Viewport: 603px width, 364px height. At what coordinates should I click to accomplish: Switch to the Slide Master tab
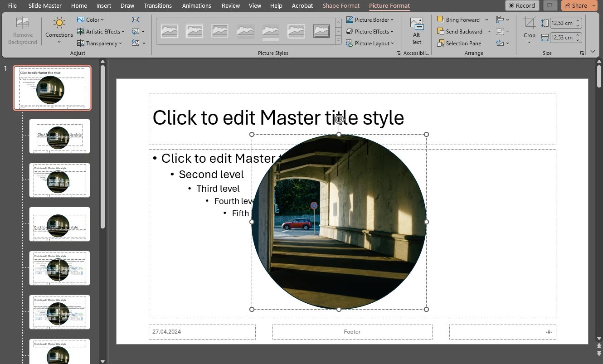coord(44,5)
